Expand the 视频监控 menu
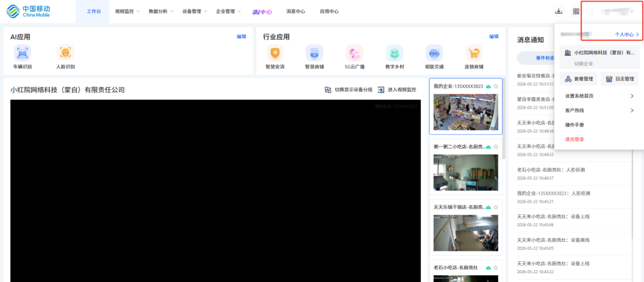644x282 pixels. (128, 11)
